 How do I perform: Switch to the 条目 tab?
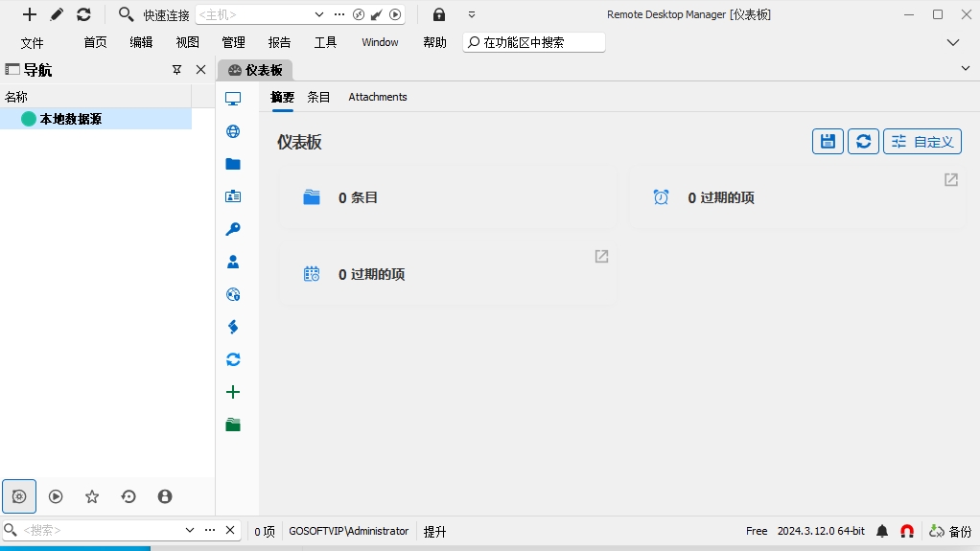point(318,97)
